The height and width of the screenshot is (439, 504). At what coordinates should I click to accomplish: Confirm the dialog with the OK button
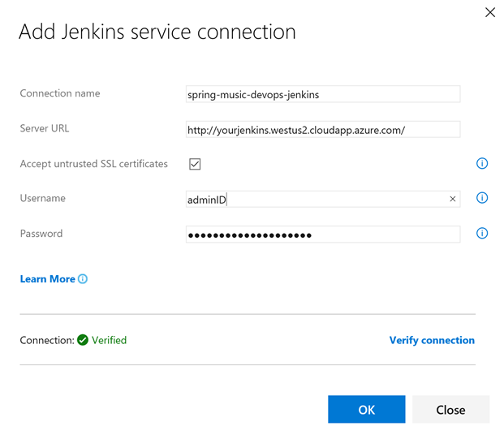pyautogui.click(x=366, y=410)
